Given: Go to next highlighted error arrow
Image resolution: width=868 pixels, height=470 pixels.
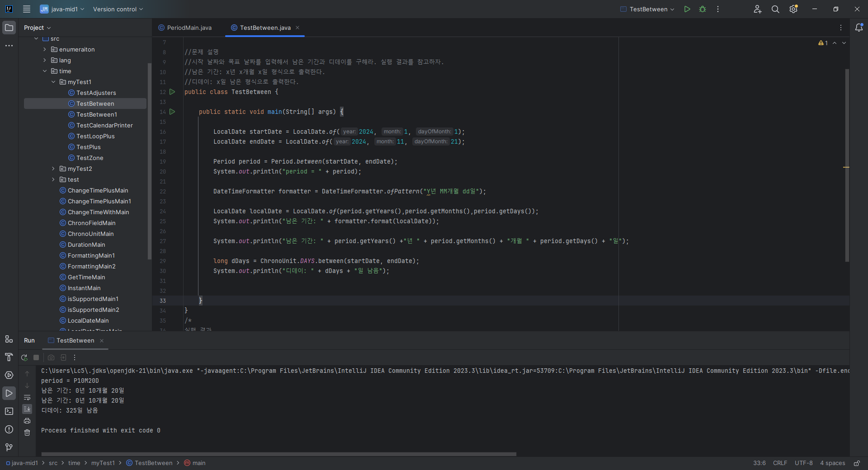Looking at the screenshot, I should [844, 43].
